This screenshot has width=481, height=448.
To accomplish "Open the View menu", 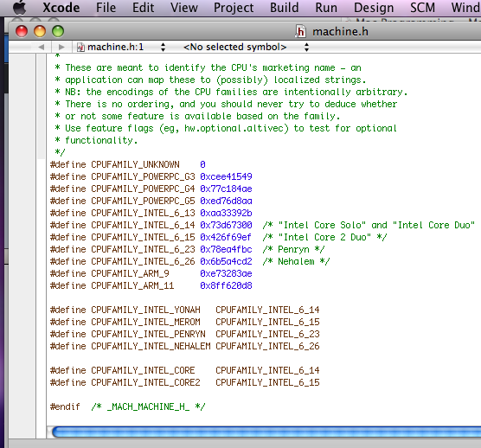I will tap(184, 8).
